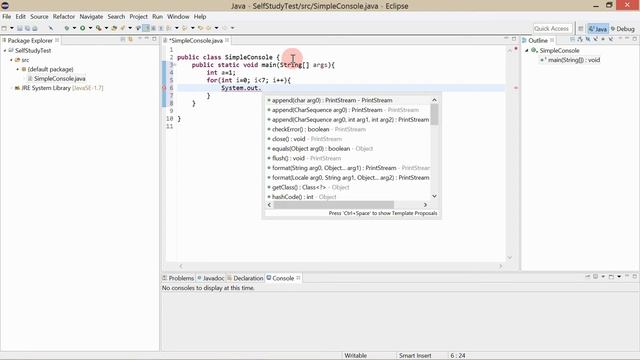
Task: Collapse the (default package) node
Action: point(18,69)
